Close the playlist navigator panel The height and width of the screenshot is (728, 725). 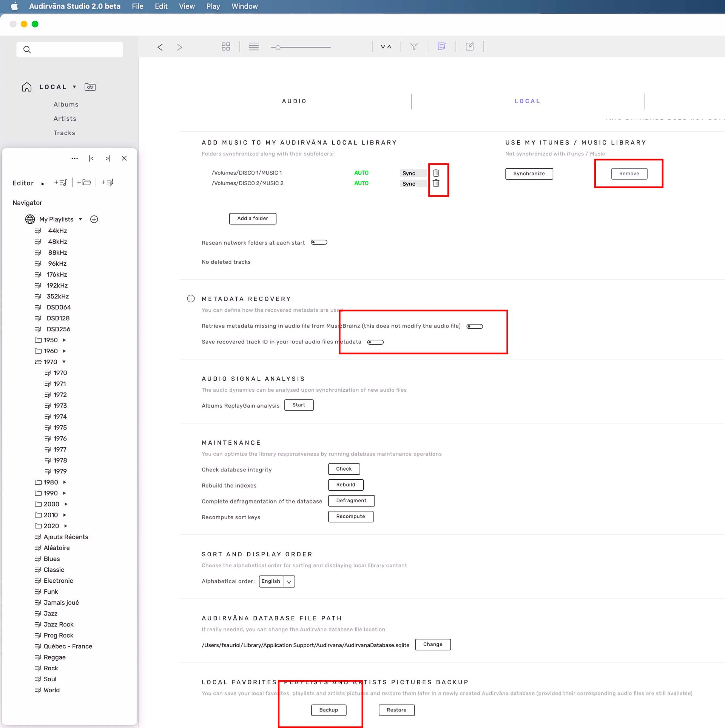click(x=124, y=159)
